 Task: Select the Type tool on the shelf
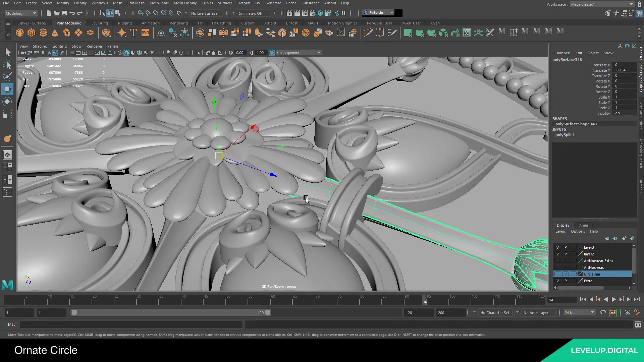(x=133, y=33)
